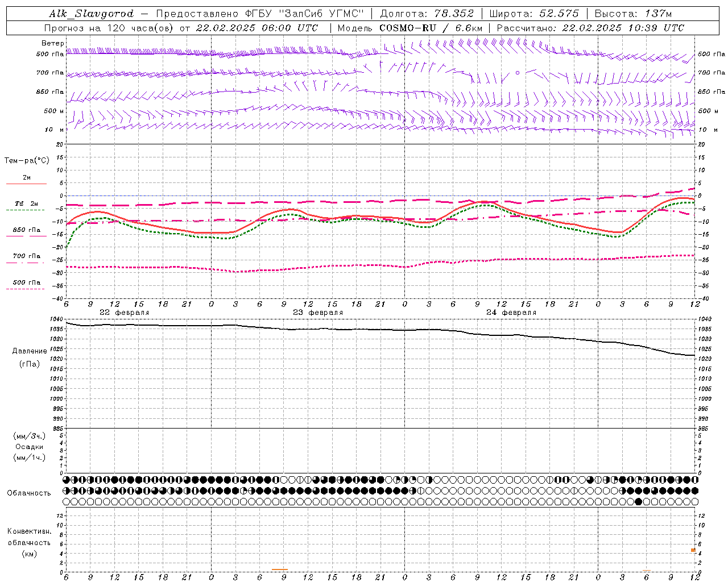Screen dimensions: 728x582
Task: Click the pink dotted line sample under 500 гПа
Action: [x=26, y=289]
